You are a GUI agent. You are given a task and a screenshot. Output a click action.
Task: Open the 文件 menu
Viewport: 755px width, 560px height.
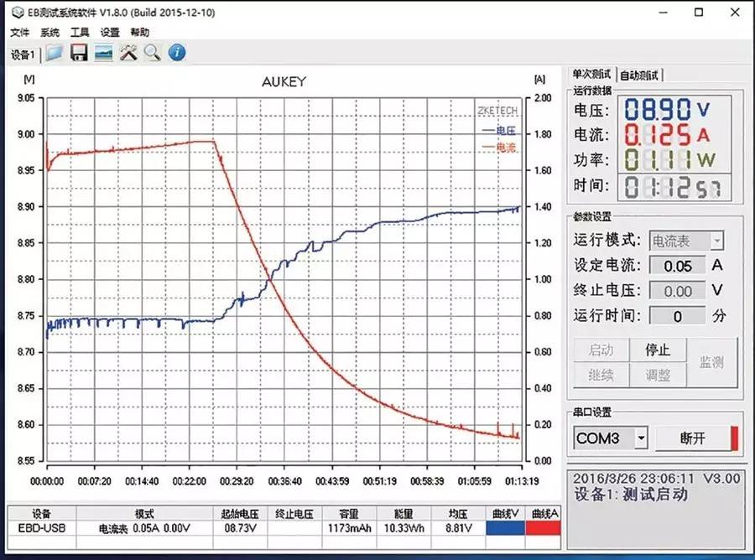pos(18,31)
